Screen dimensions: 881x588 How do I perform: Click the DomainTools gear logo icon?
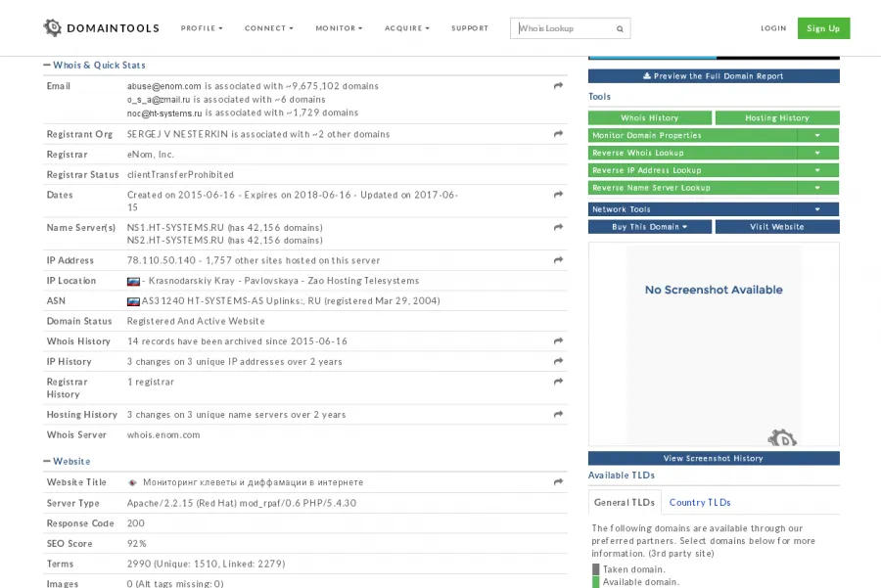(x=52, y=27)
